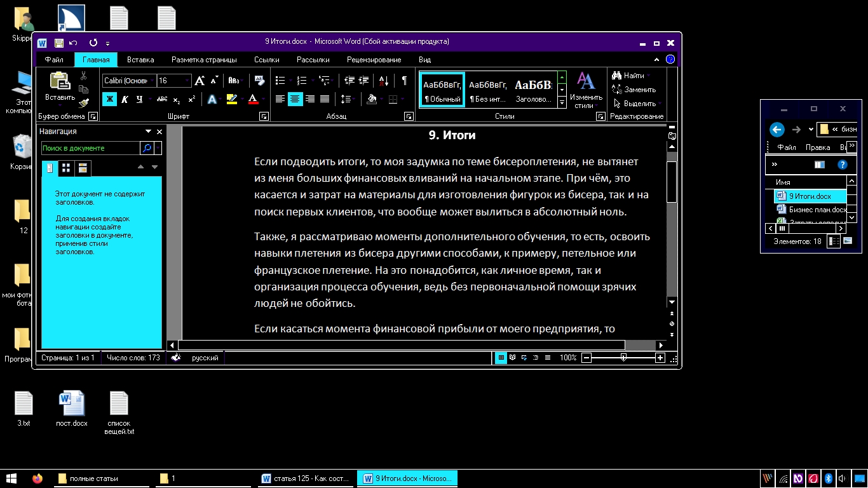Shrink font size with the small A icon
The image size is (868, 488).
(x=214, y=81)
